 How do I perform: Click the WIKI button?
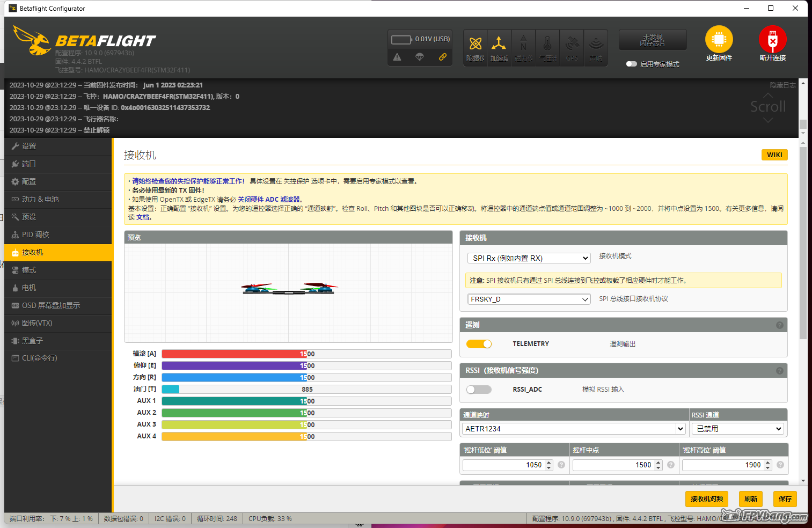point(774,155)
